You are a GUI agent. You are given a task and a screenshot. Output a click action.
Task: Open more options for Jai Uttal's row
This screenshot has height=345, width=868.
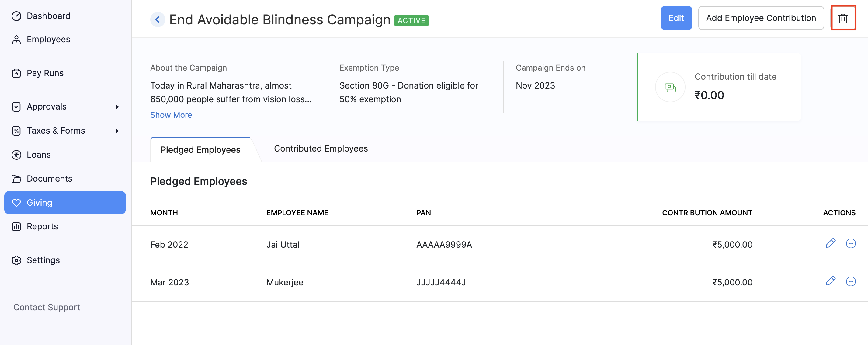[x=850, y=243]
